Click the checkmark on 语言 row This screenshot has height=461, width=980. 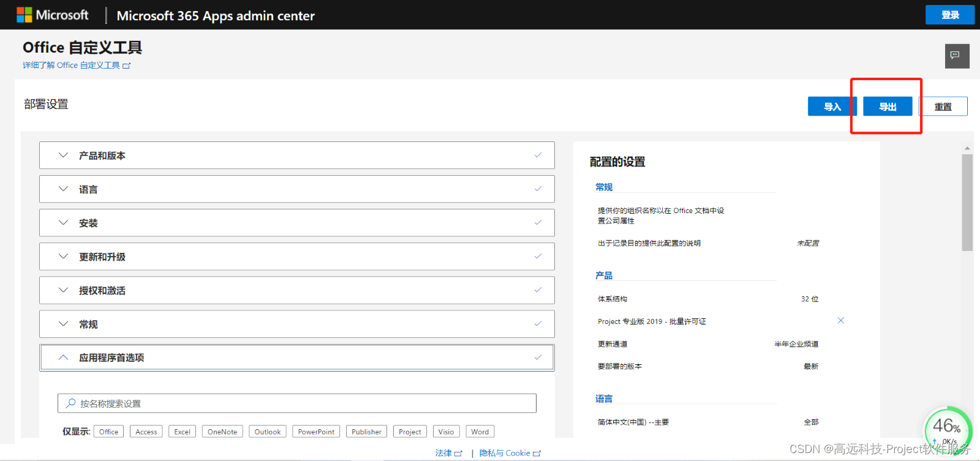(x=538, y=189)
